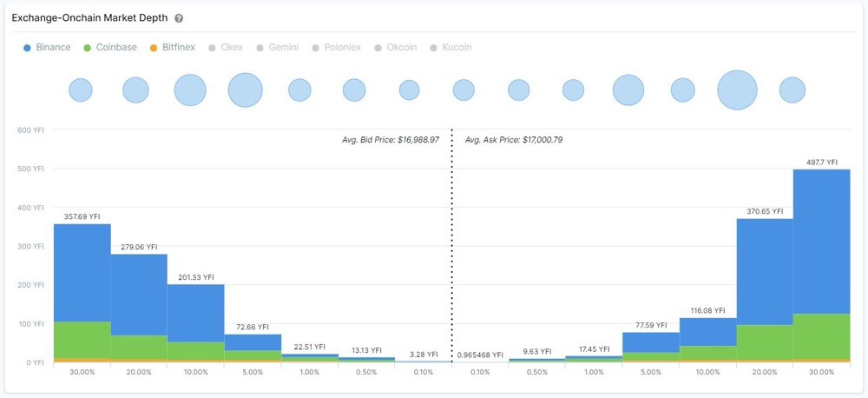
Task: Click the largest bubble above the 20.00% ask bar
Action: [737, 90]
